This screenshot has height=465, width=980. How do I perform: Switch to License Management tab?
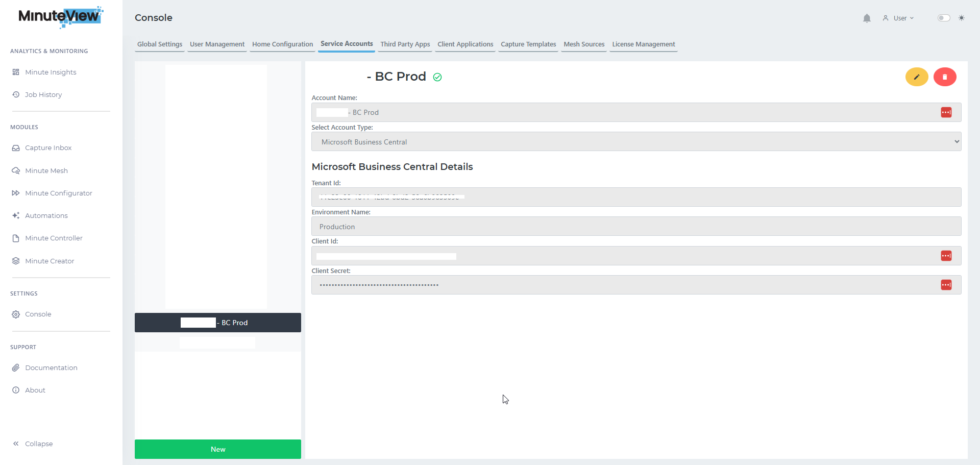pyautogui.click(x=643, y=44)
